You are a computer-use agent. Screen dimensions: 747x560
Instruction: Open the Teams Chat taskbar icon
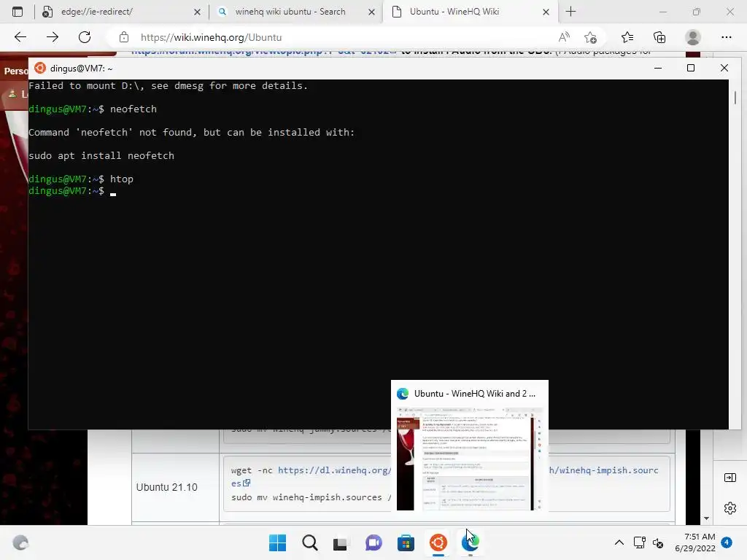click(x=373, y=542)
